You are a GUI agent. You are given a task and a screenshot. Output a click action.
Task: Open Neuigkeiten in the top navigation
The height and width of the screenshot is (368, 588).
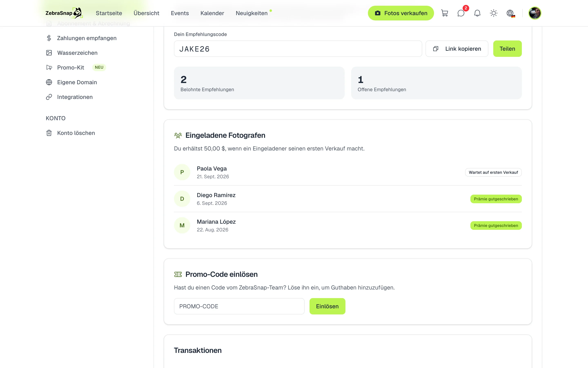tap(252, 13)
